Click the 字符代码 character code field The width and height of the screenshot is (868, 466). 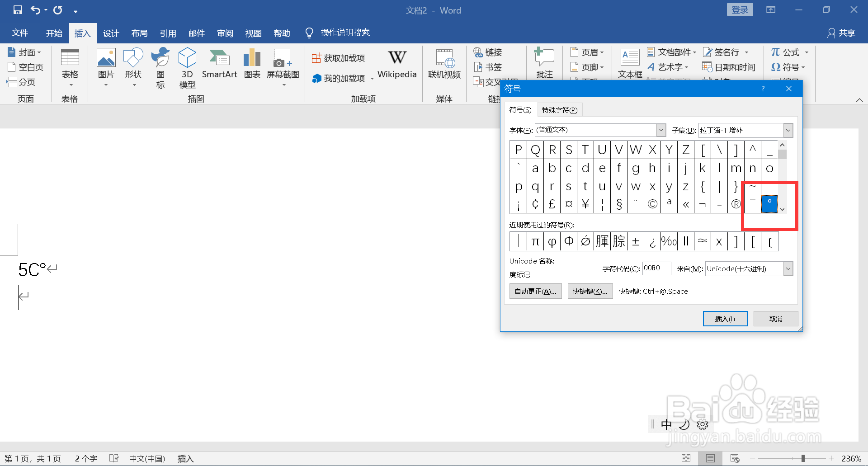tap(656, 268)
